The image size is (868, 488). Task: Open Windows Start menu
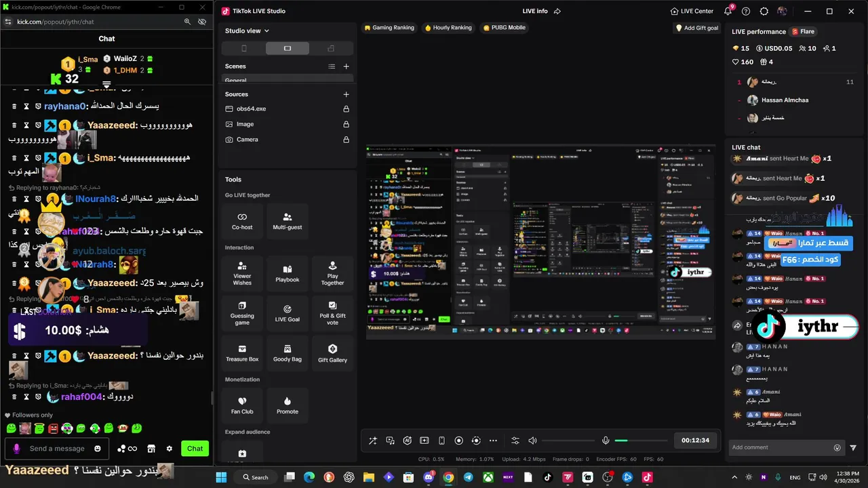click(221, 477)
